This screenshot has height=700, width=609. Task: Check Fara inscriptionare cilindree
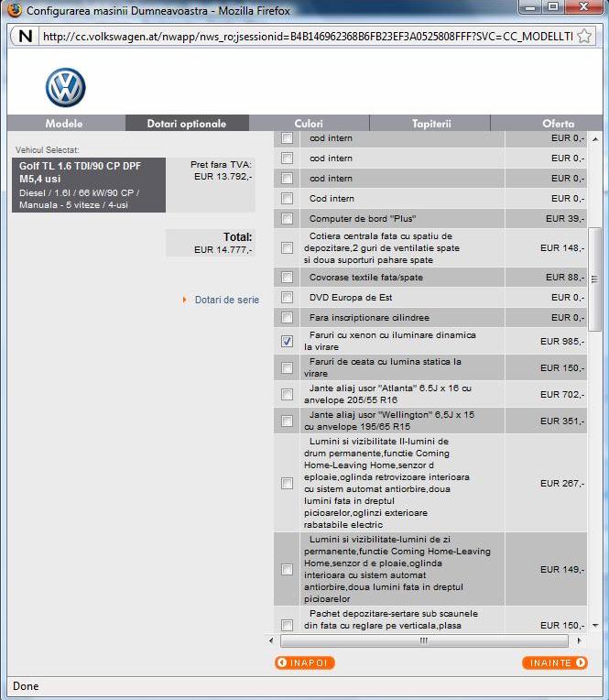point(287,317)
